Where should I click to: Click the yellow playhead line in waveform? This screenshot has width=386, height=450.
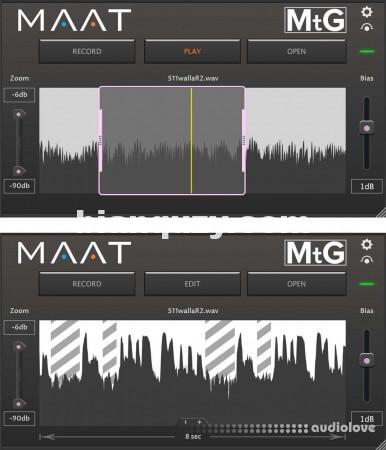pos(191,141)
